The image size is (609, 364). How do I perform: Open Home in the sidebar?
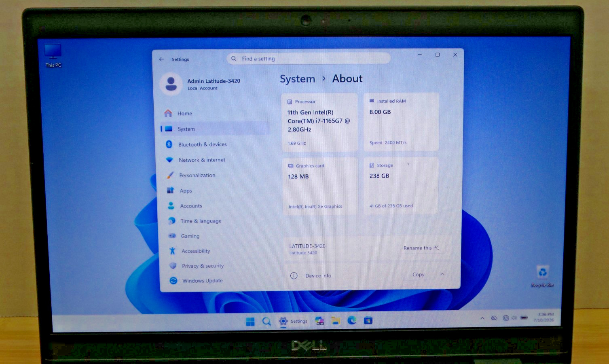pos(214,113)
